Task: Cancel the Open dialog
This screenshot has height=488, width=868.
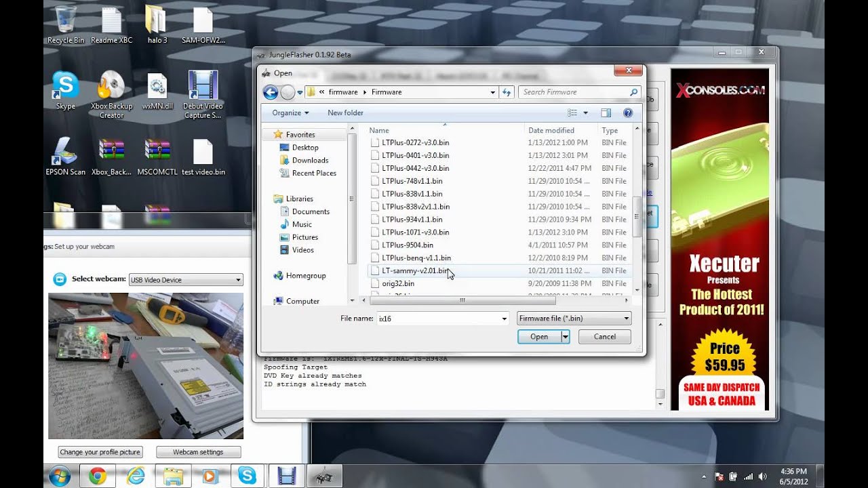Action: (x=605, y=337)
